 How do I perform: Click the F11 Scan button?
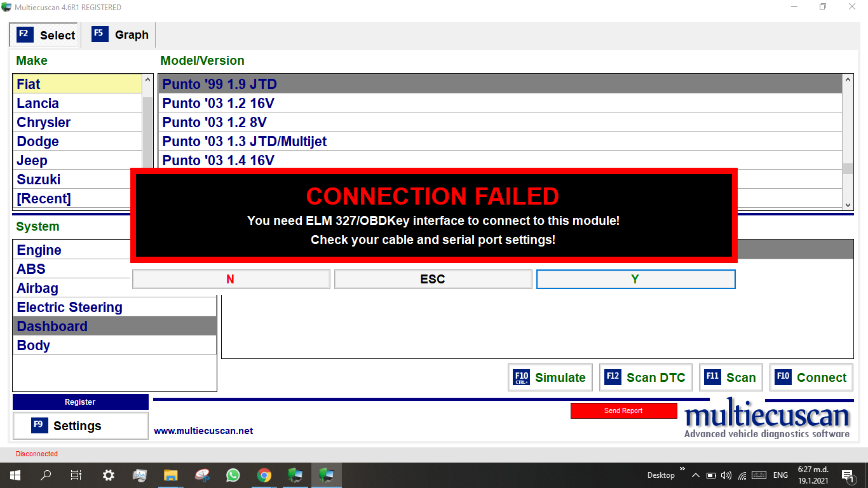[x=731, y=377]
